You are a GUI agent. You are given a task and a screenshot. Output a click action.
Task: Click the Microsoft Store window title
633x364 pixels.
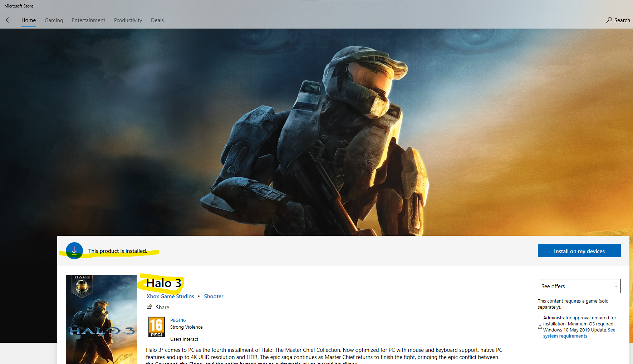pos(19,6)
